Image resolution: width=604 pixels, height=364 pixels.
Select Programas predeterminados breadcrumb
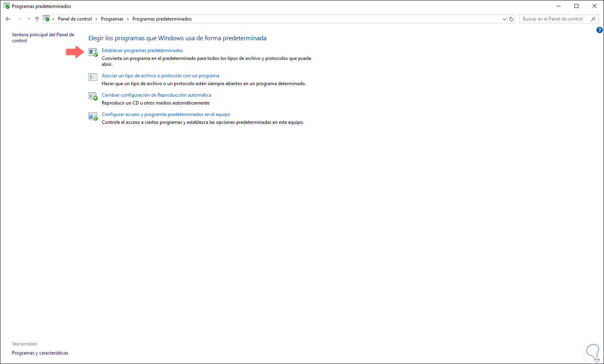(x=162, y=19)
